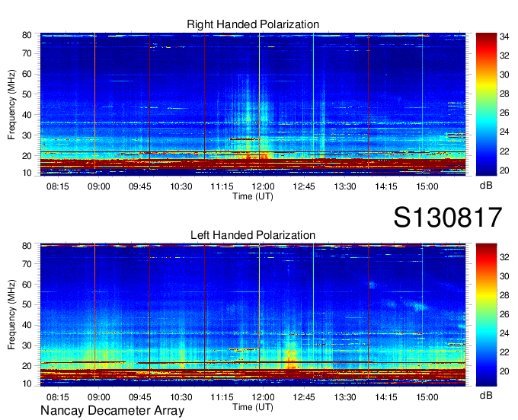
Task: Click 12:45 time tick under Left Handed plot
Action: click(x=304, y=397)
